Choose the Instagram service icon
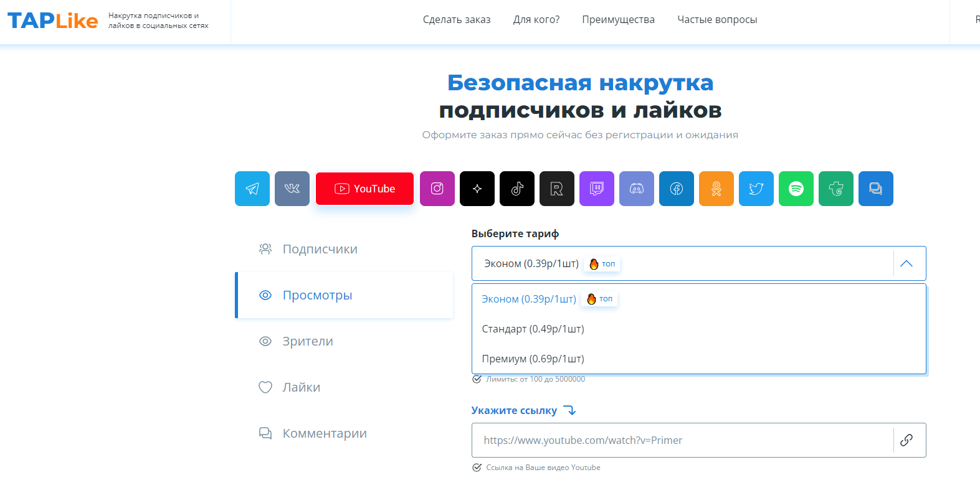980x485 pixels. [x=437, y=189]
